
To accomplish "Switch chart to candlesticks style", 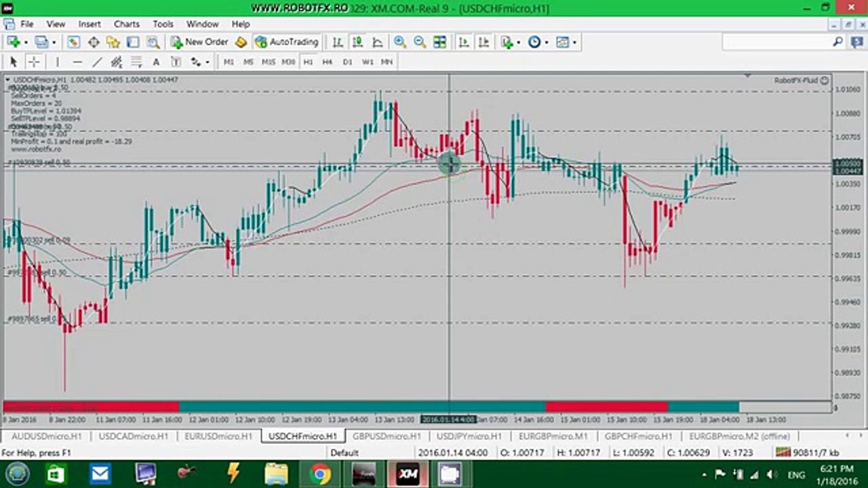I will coord(357,42).
